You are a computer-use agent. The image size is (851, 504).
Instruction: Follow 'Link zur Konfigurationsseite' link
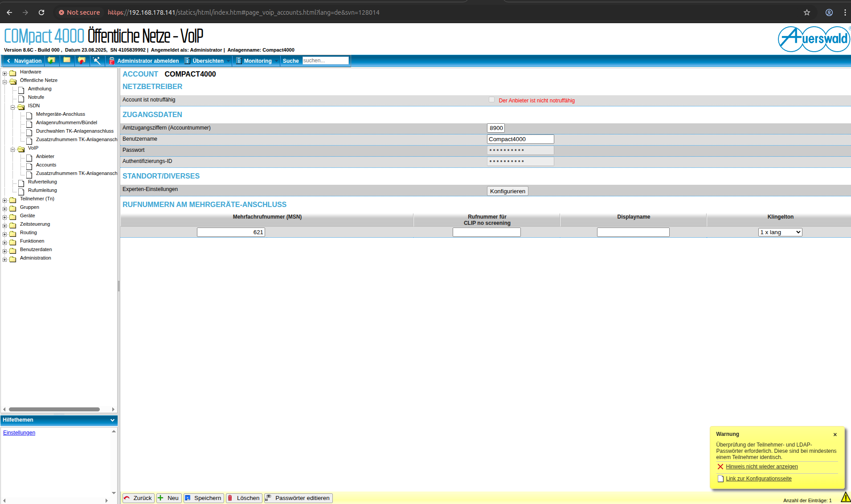click(x=759, y=479)
